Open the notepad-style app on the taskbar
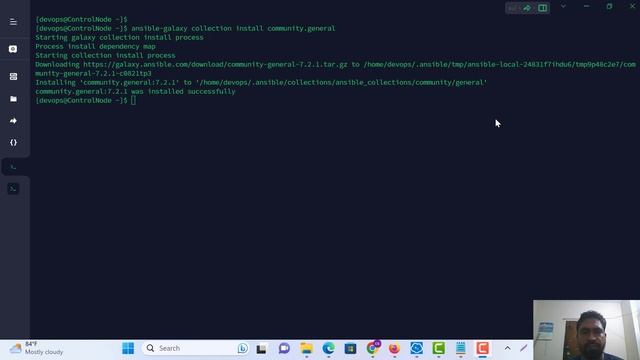640x360 pixels. tap(460, 348)
